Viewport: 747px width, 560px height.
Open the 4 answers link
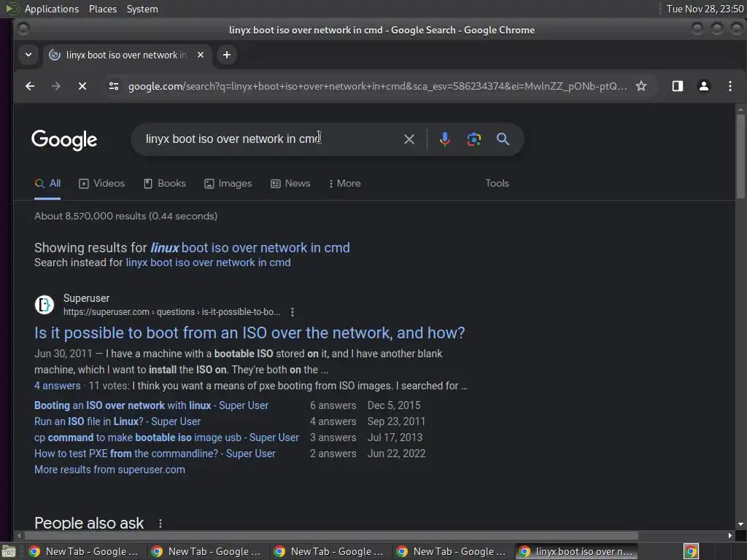[x=57, y=386]
